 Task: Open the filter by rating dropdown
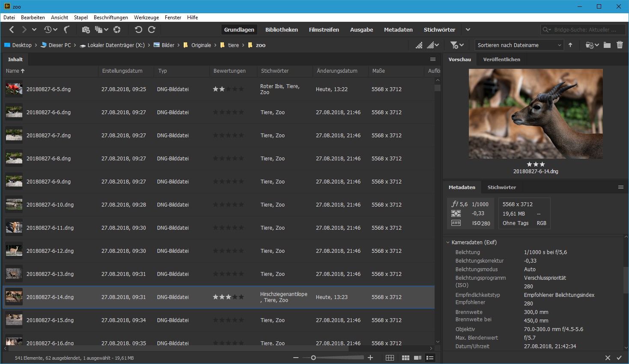456,44
